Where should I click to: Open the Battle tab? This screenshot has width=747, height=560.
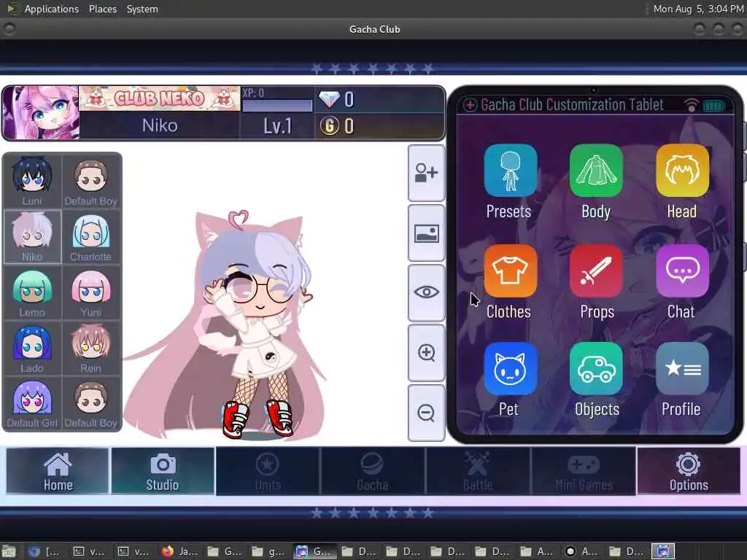[478, 471]
